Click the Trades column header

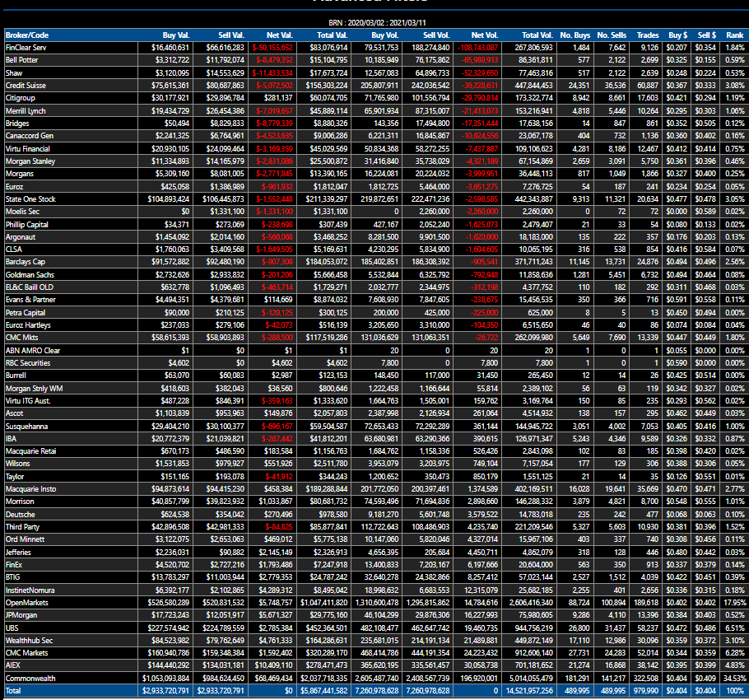click(x=647, y=35)
